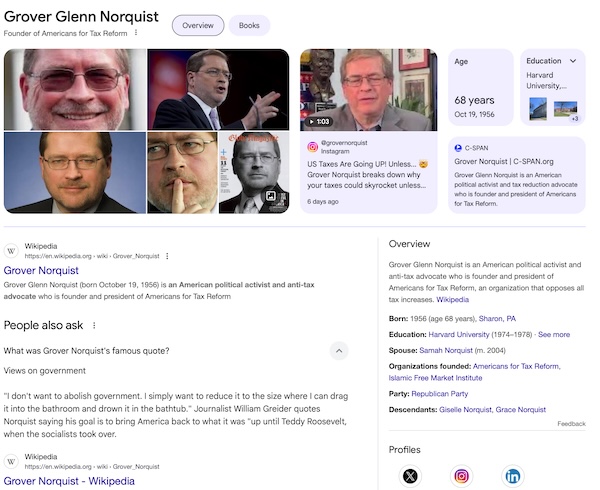Open the smiling close-up photo with tinted glasses
The width and height of the screenshot is (600, 490).
[x=75, y=90]
